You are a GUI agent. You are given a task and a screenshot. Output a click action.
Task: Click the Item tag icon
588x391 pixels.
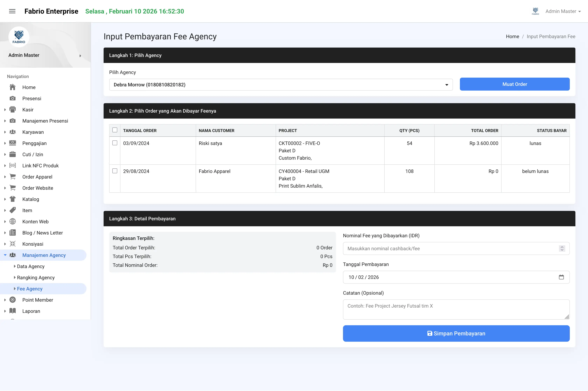coord(12,210)
